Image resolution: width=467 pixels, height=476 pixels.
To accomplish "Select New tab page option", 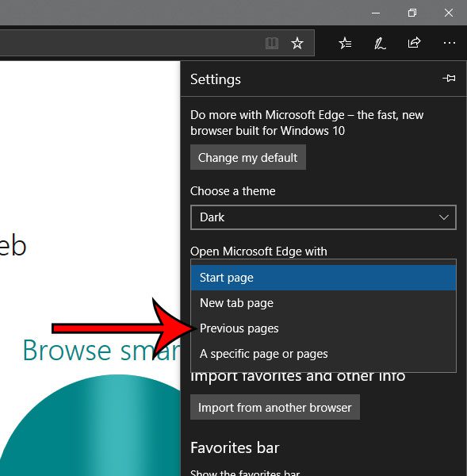I will [x=323, y=303].
